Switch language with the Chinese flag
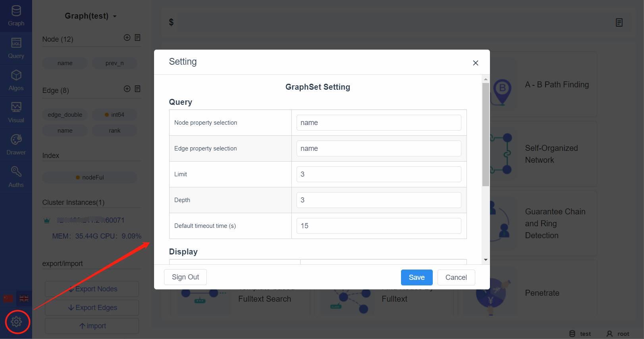This screenshot has height=339, width=644. pos(8,299)
